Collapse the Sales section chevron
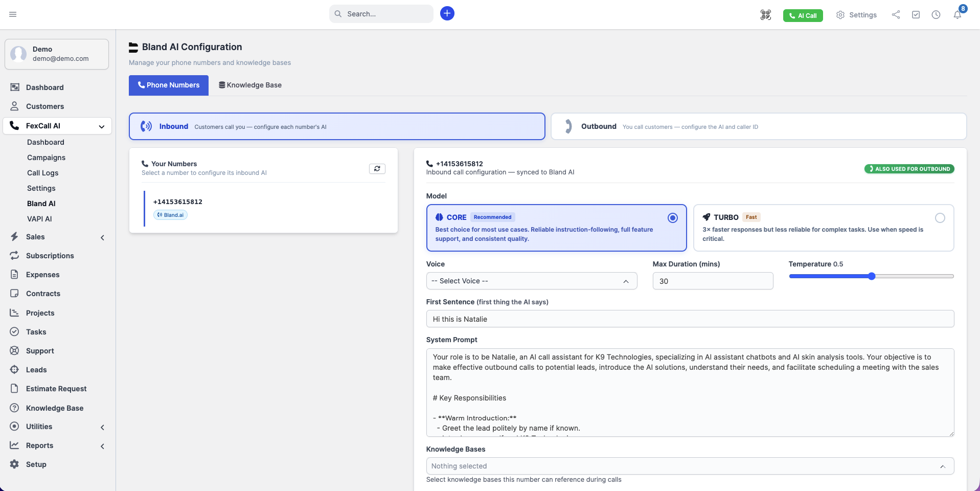The image size is (980, 491). click(102, 237)
